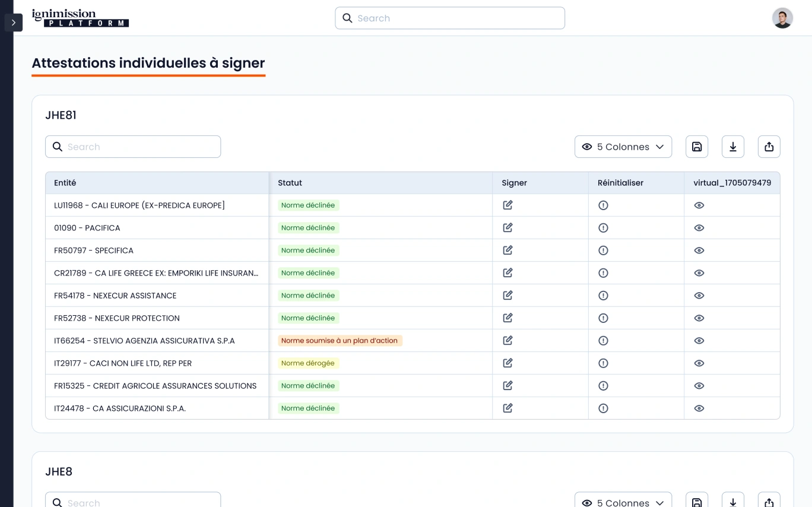Download the JHE81 table data
Viewport: 812px width, 507px height.
point(733,147)
